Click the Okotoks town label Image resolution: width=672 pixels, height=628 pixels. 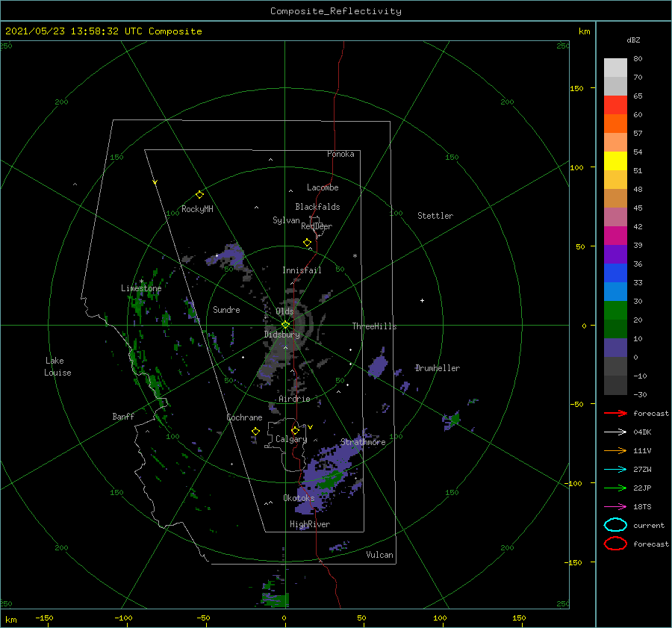coord(299,498)
